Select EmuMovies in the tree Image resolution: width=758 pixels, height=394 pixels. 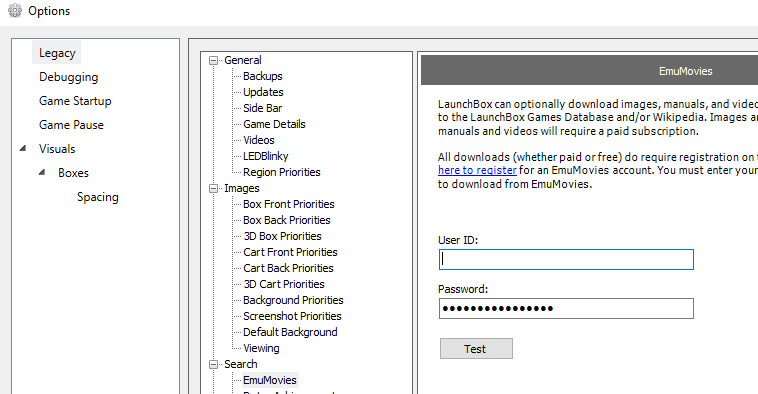click(x=269, y=380)
